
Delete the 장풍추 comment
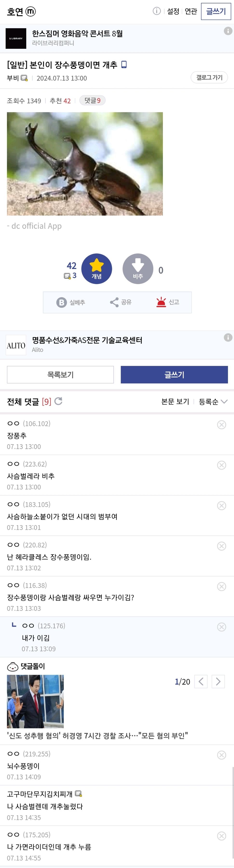tap(221, 425)
